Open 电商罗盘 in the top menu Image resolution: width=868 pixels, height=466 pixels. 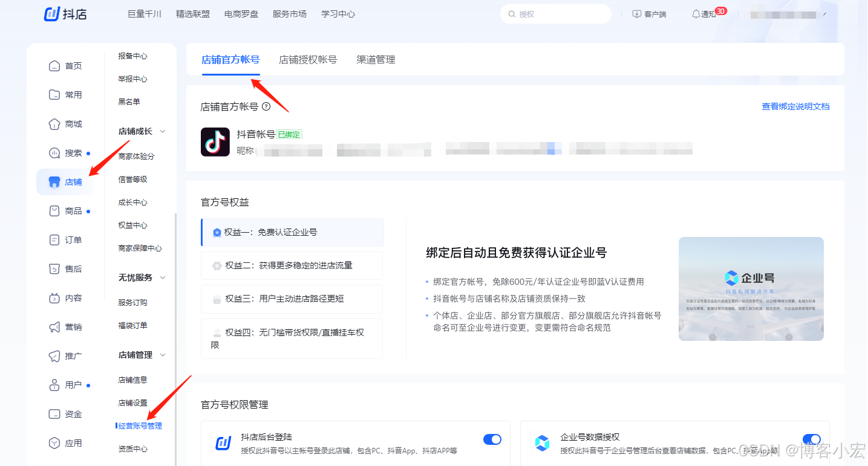pyautogui.click(x=241, y=14)
